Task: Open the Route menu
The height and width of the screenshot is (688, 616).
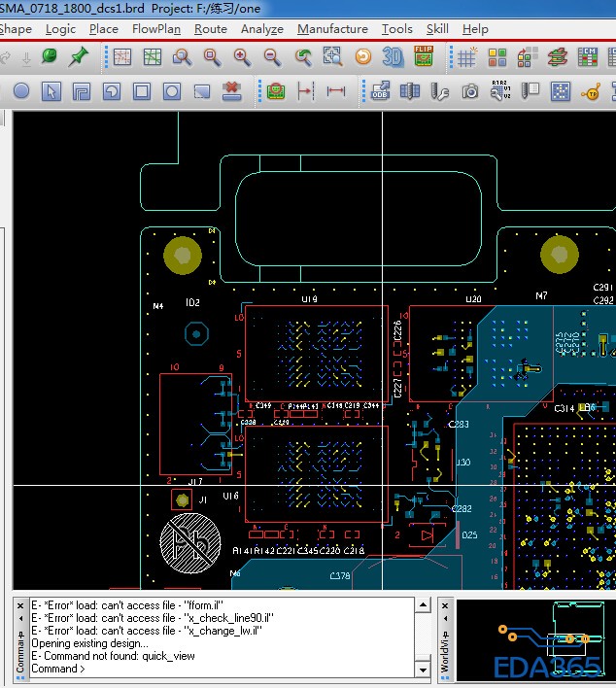Action: pyautogui.click(x=210, y=29)
